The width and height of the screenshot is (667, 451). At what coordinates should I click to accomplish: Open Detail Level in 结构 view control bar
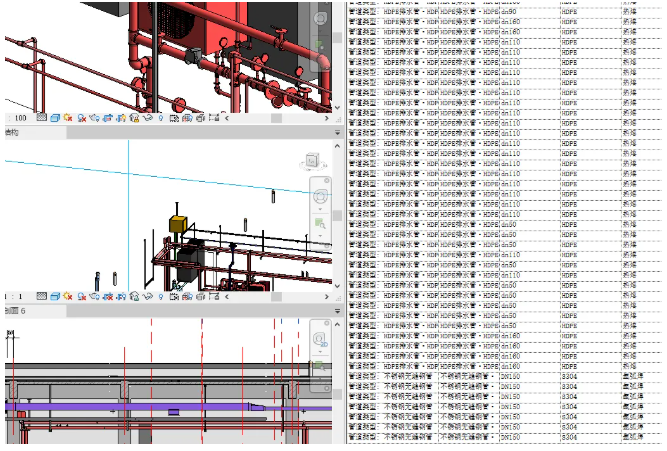41,296
